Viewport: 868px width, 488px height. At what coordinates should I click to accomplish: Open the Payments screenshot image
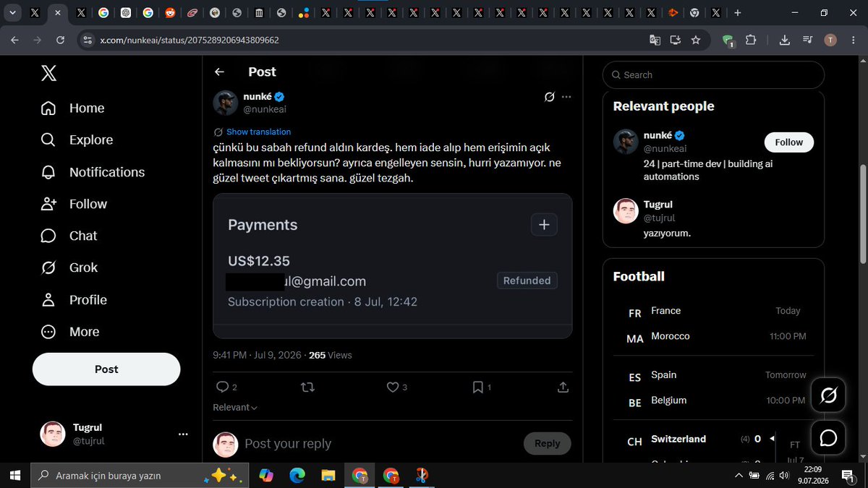coord(393,266)
